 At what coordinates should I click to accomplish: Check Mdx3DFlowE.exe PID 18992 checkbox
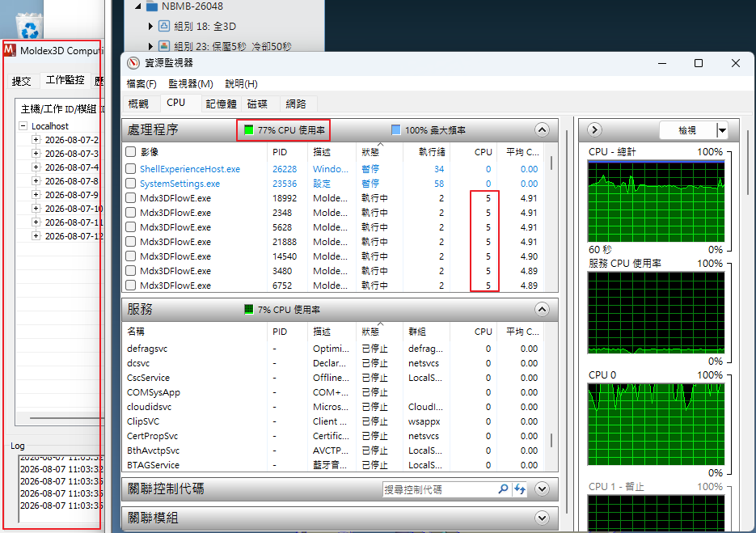point(130,198)
